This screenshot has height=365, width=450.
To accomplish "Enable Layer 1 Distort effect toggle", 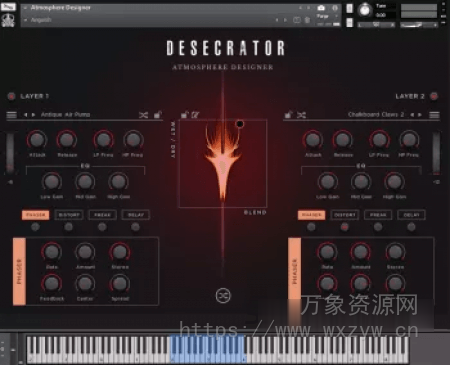I will pyautogui.click(x=69, y=227).
